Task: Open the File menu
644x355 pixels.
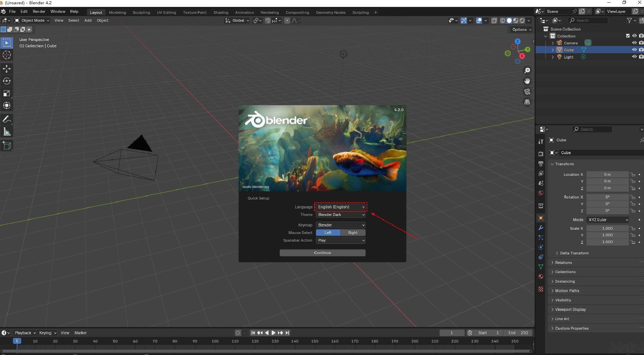Action: tap(12, 12)
